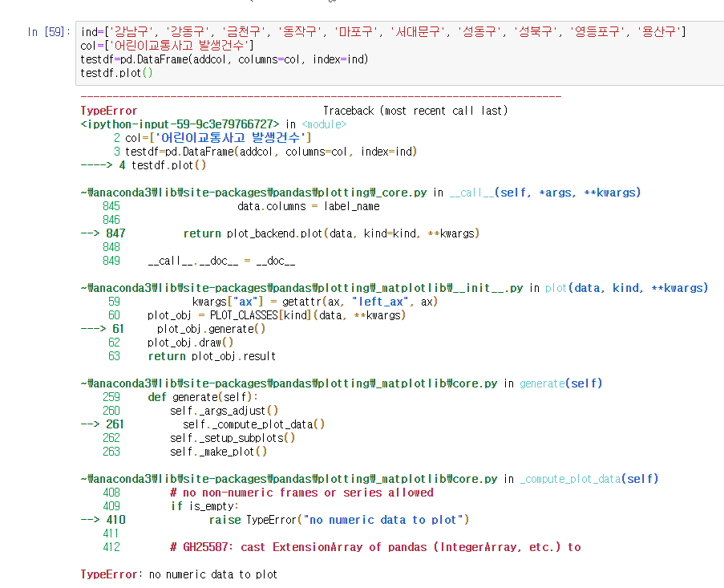Click traceback line 60 PLOT_CLASSES[kind]
Viewport: 724px width, 588px height.
(257, 315)
